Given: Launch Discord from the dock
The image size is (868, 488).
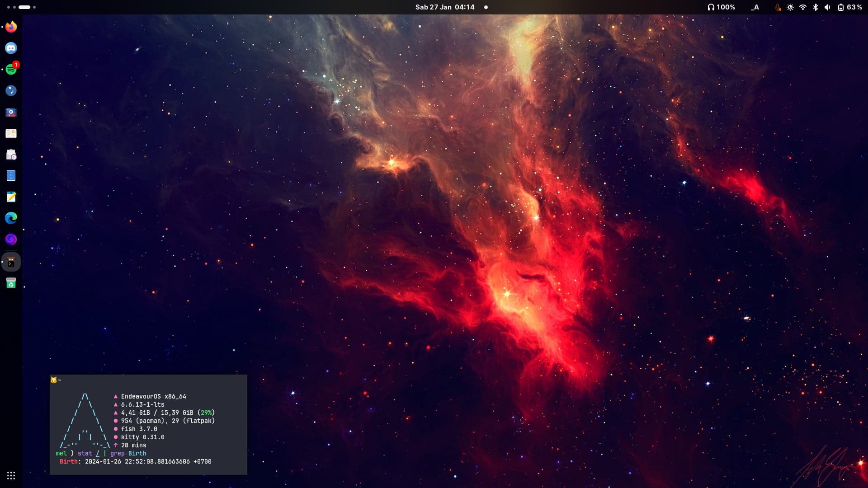Looking at the screenshot, I should click(x=11, y=48).
